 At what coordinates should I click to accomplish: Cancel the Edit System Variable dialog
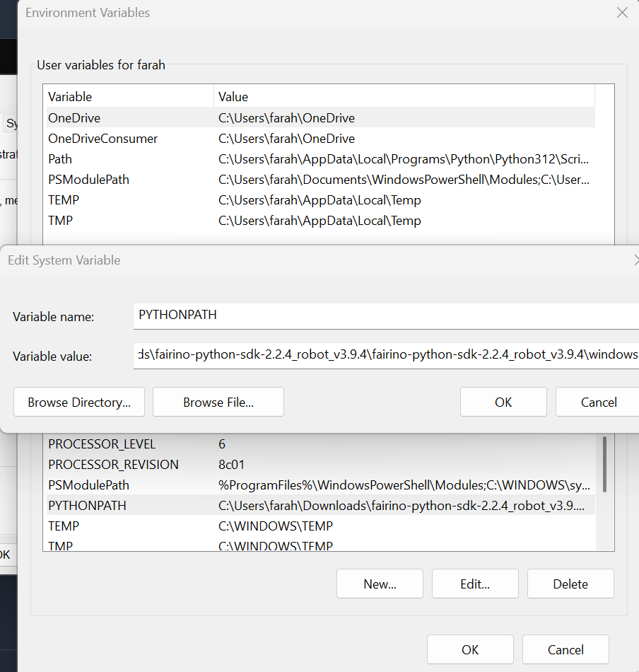598,402
